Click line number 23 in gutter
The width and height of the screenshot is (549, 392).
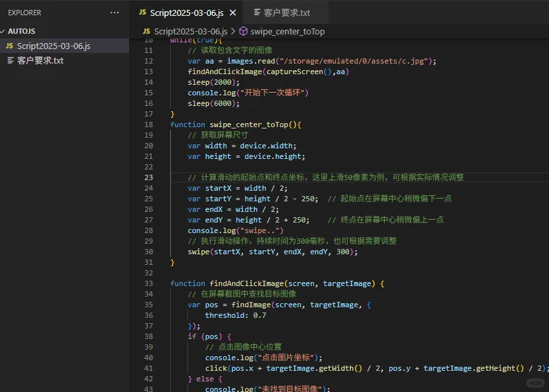pos(149,177)
